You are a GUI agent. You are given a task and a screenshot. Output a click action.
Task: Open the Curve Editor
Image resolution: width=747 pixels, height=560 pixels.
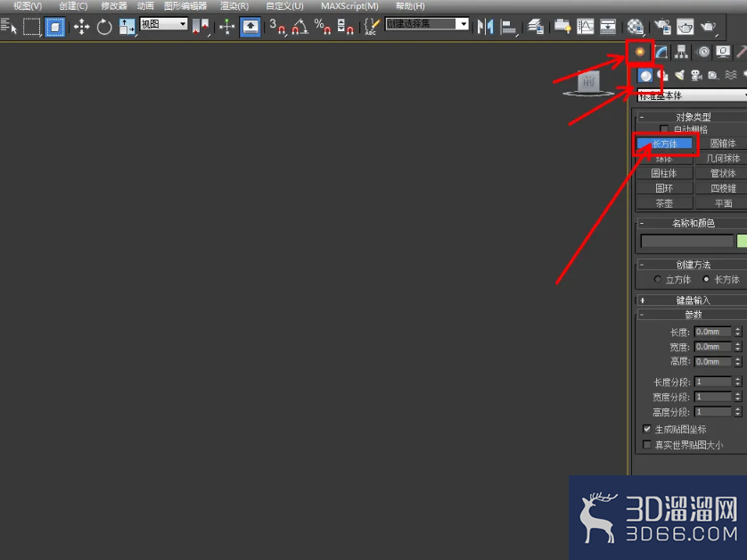585,27
